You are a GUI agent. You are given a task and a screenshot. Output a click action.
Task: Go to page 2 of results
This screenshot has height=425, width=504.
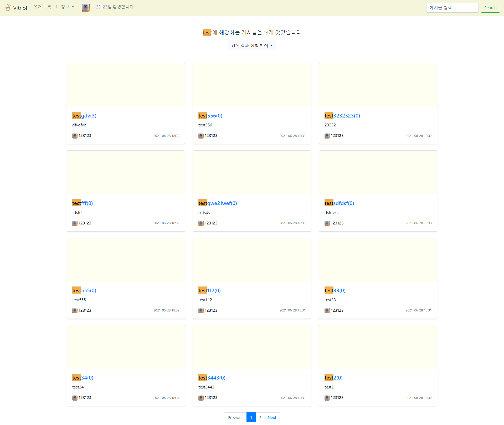click(260, 417)
